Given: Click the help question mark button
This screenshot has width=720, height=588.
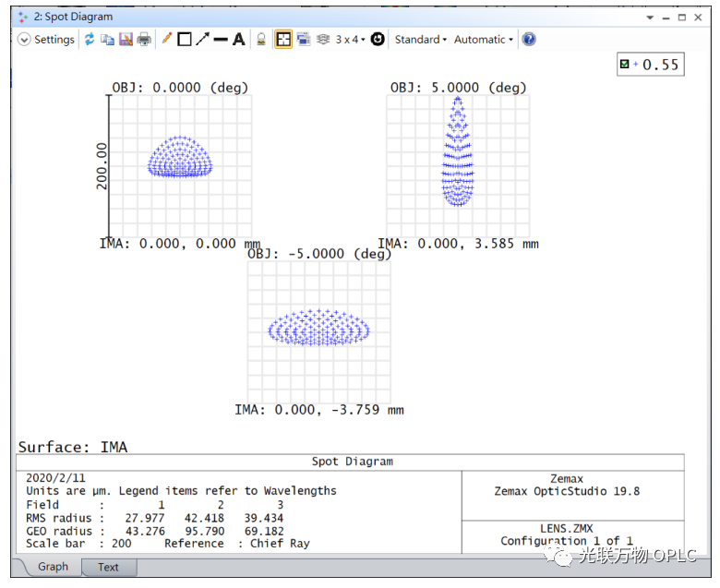Looking at the screenshot, I should click(529, 40).
